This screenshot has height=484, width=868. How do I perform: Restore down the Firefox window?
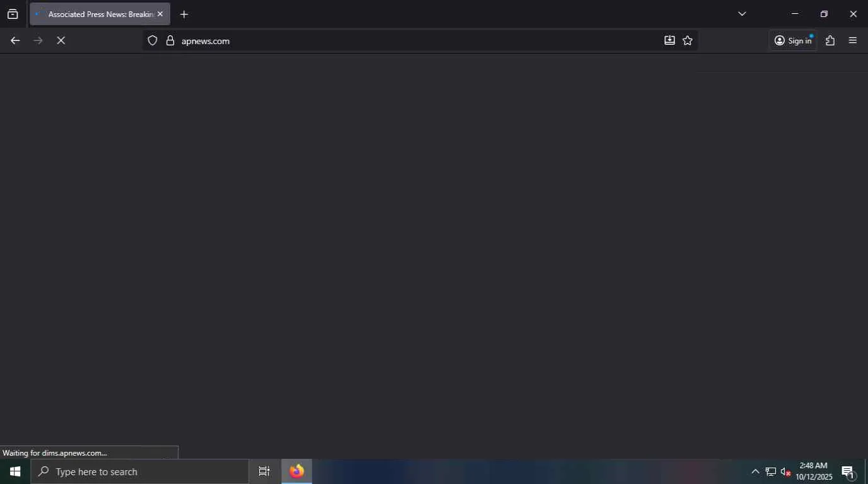824,14
